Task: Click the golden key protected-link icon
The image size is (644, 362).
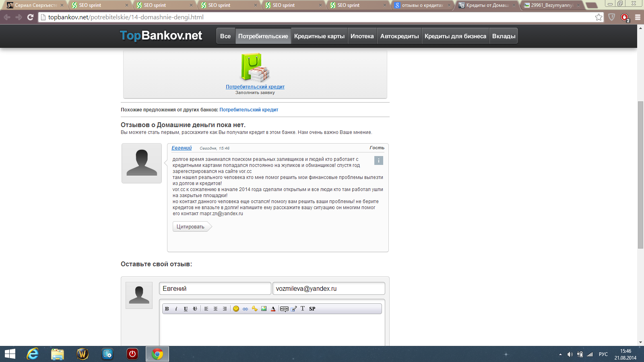Action: point(254,309)
